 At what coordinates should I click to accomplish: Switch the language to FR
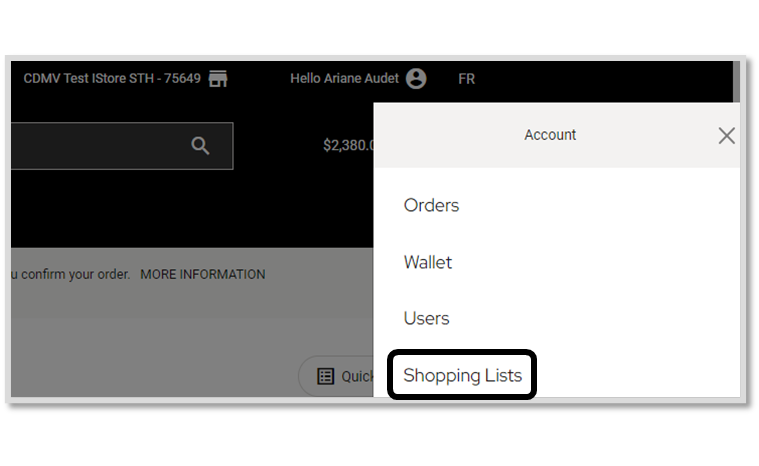(467, 79)
